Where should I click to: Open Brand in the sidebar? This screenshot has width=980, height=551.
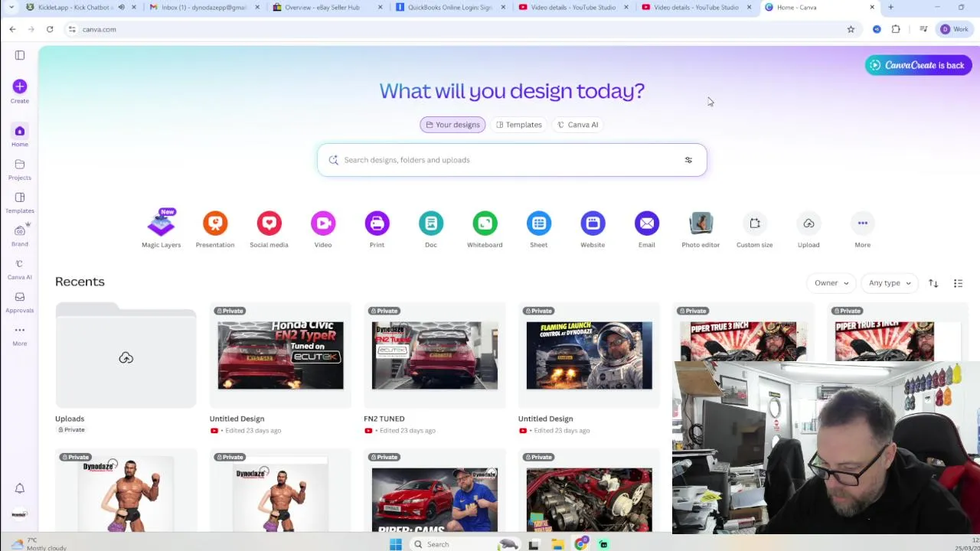point(20,235)
